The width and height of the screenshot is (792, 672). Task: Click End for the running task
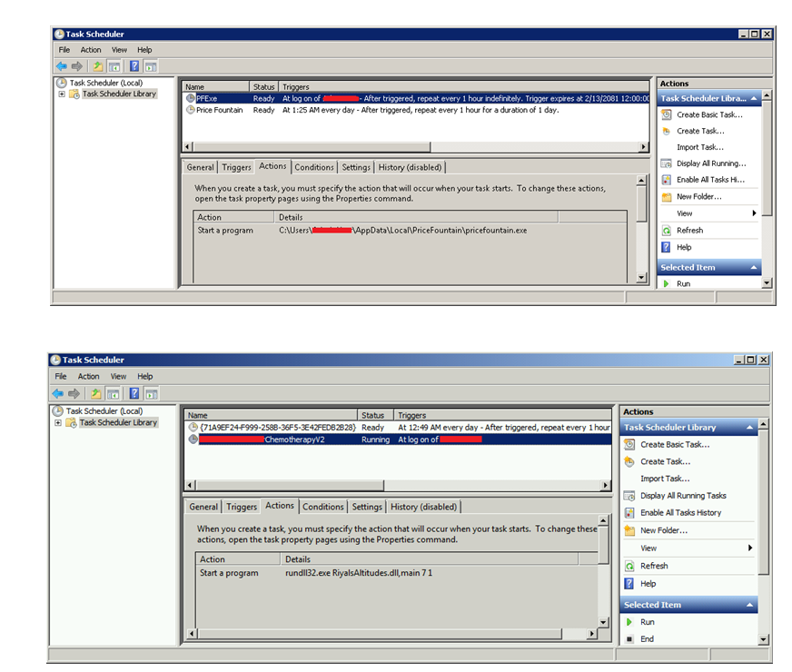647,639
